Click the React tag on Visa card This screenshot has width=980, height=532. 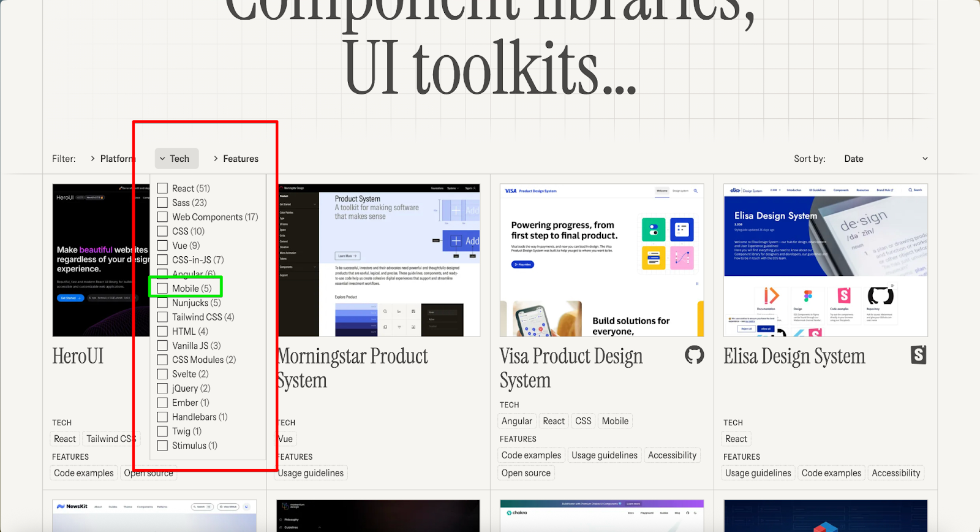[554, 421]
